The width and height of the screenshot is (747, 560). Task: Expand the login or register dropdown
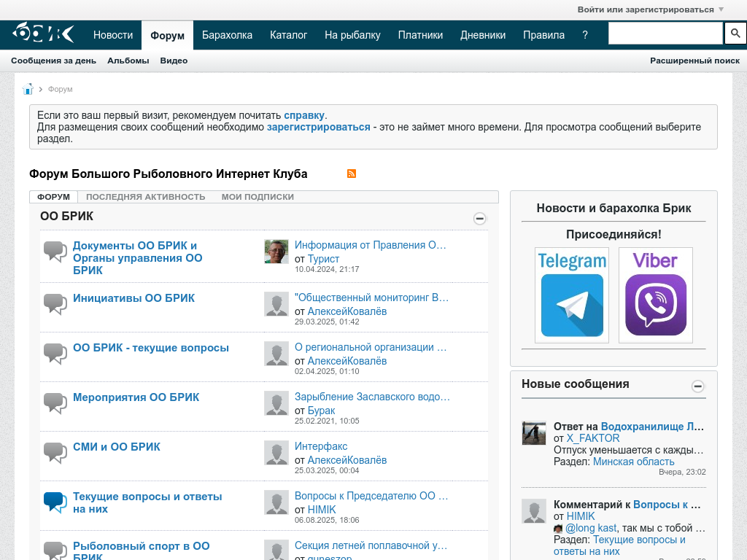[x=650, y=9]
